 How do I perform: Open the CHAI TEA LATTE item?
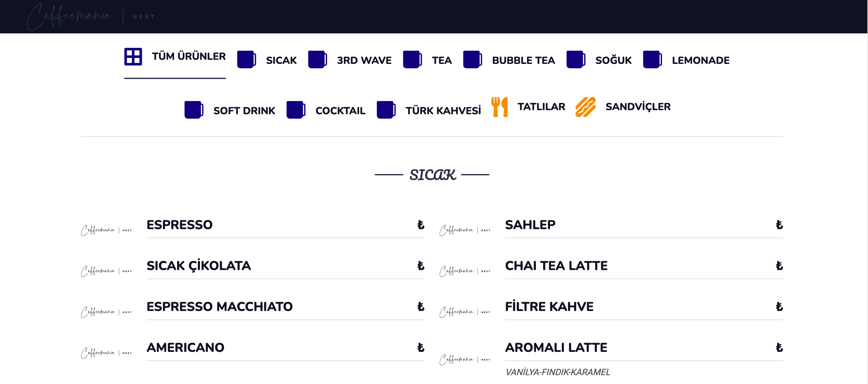[x=643, y=266]
